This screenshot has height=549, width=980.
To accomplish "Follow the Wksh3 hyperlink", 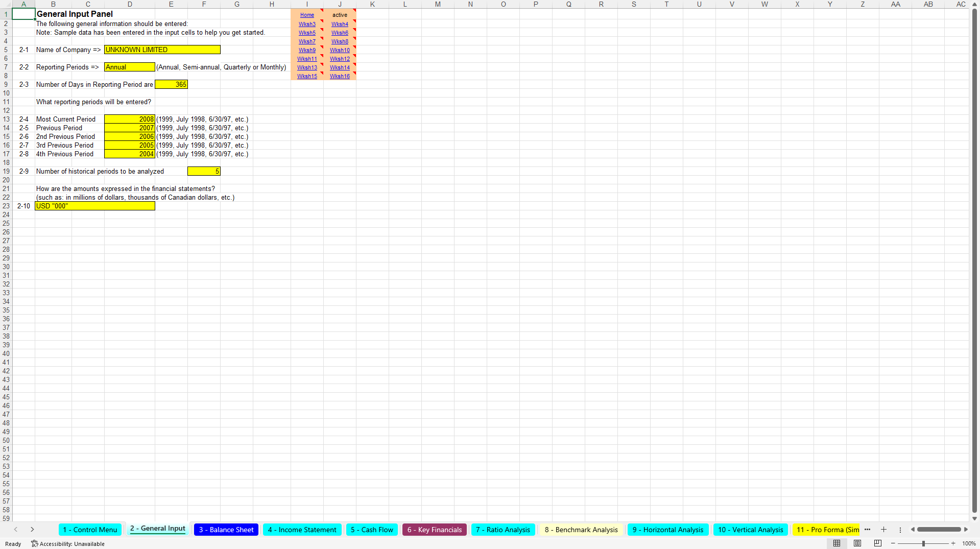I will [x=307, y=24].
